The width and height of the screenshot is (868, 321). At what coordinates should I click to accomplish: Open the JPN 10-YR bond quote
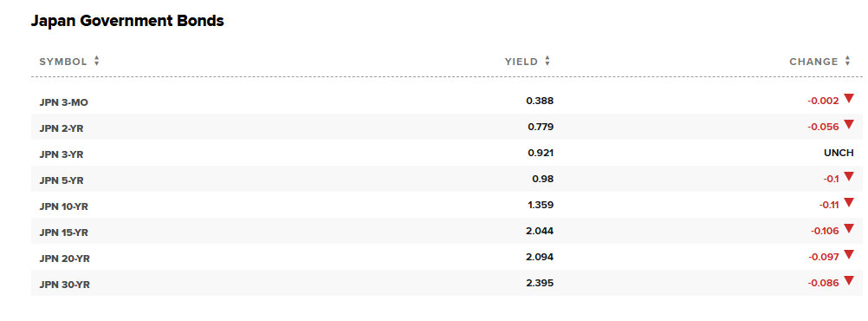(x=63, y=206)
